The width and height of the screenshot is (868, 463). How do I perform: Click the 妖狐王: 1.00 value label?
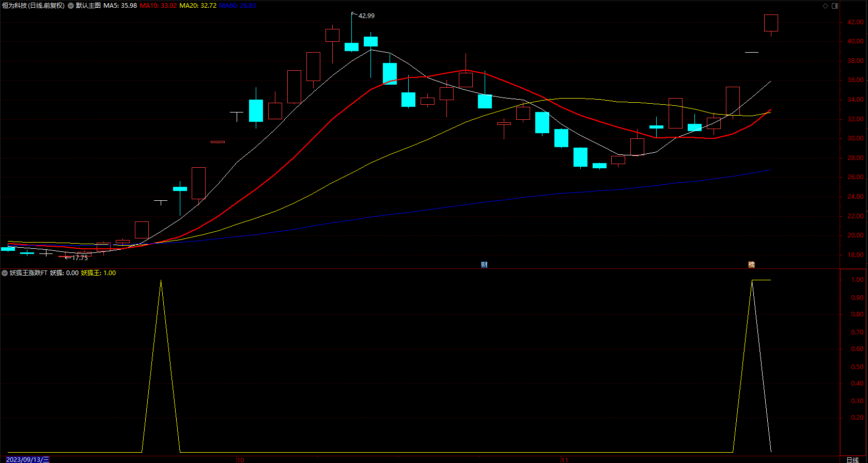[x=98, y=273]
